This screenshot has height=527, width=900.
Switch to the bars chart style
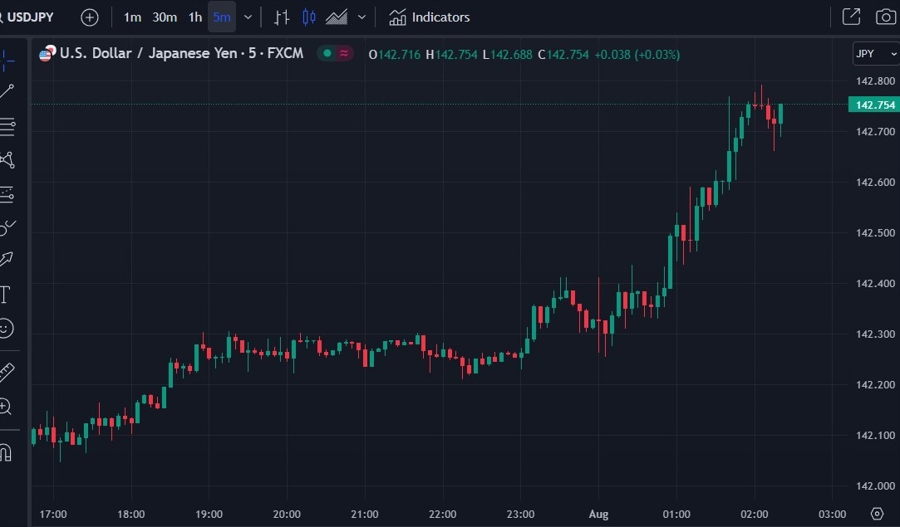(x=282, y=17)
